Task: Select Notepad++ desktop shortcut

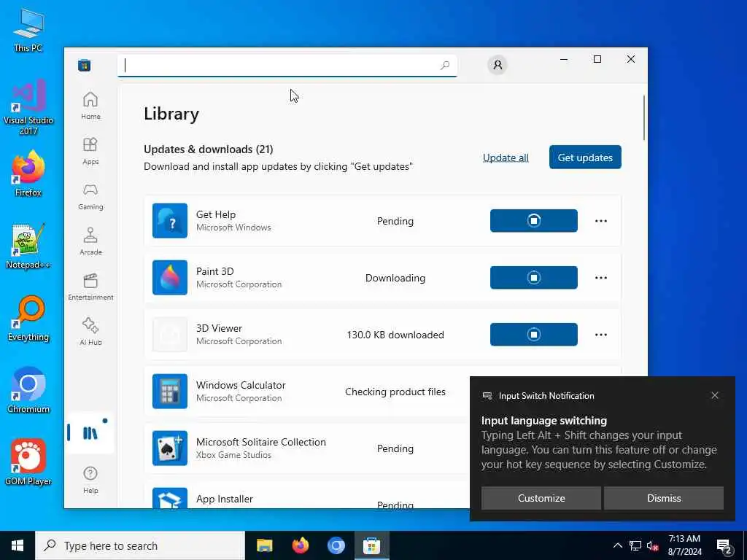Action: (28, 246)
